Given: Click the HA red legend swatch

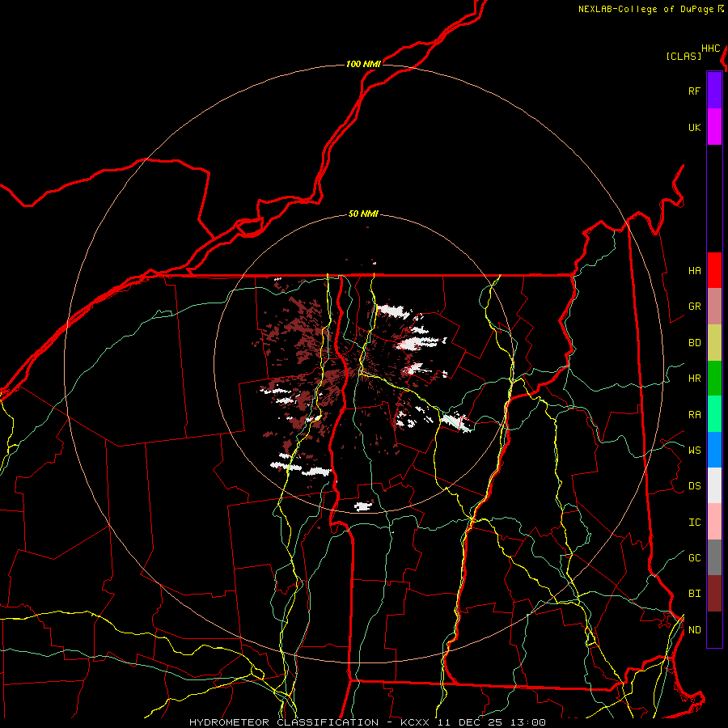Looking at the screenshot, I should (714, 270).
